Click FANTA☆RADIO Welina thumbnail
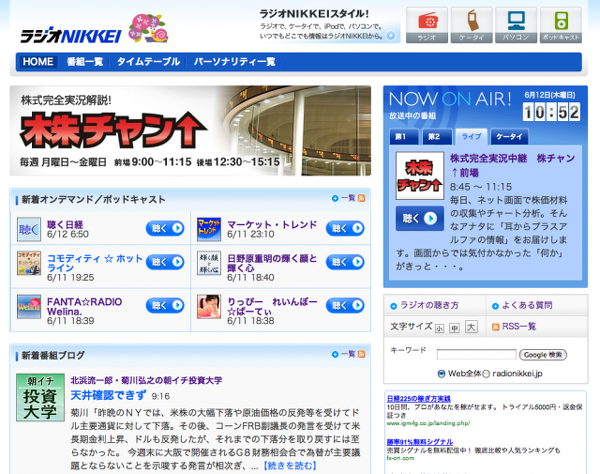Viewport: 600px width, 474px height. (x=29, y=306)
